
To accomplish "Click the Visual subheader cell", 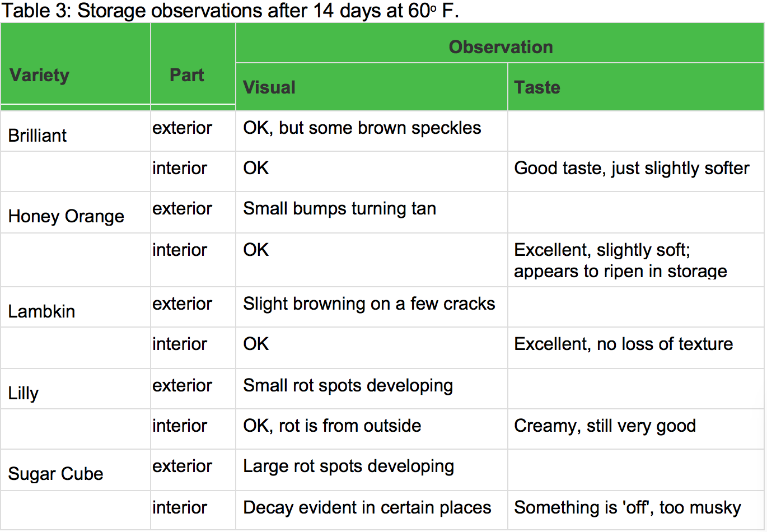I will point(269,87).
